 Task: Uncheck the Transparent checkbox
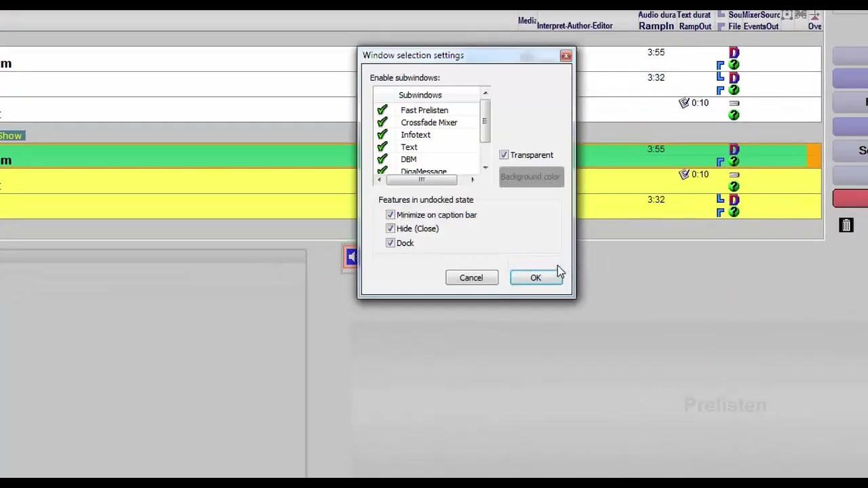(504, 155)
